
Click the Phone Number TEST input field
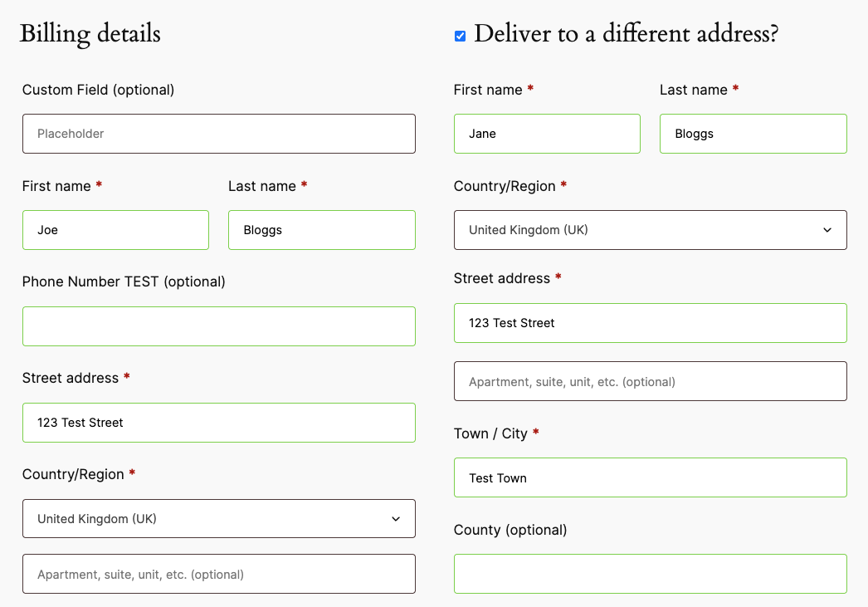coord(218,326)
